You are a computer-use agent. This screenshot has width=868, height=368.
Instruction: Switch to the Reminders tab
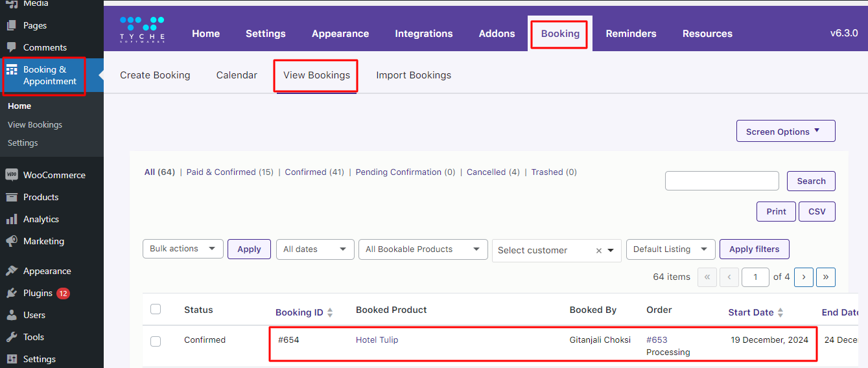(631, 34)
